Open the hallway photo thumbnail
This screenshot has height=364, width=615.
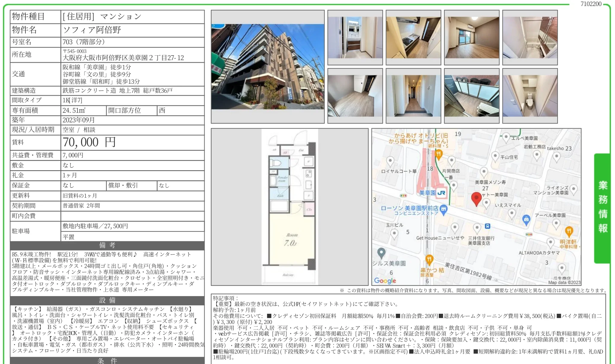[x=413, y=96]
